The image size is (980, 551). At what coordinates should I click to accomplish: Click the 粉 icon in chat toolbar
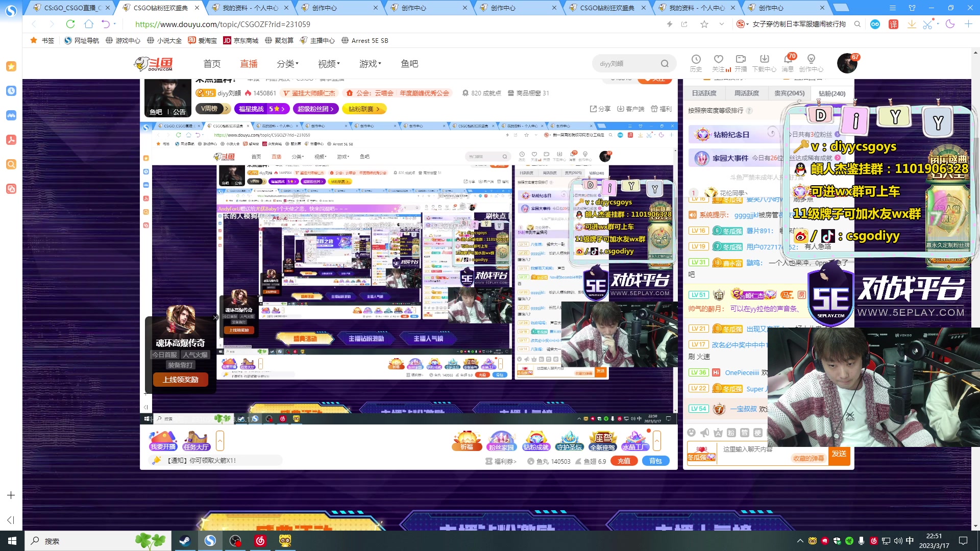pos(731,433)
